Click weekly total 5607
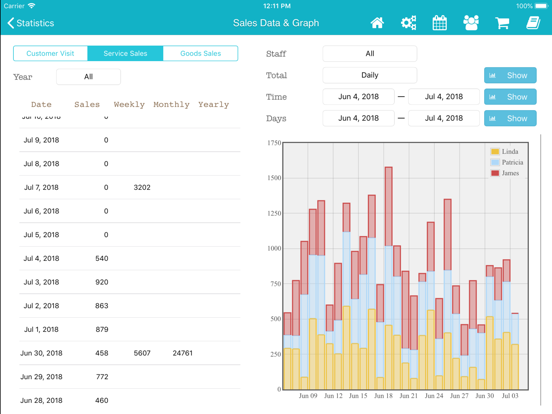The height and width of the screenshot is (414, 552). point(142,353)
